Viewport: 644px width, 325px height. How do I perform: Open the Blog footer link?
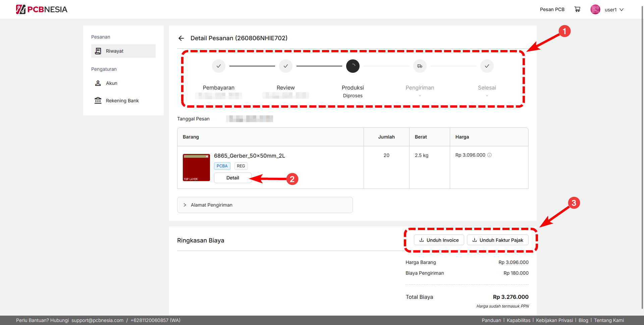point(583,320)
